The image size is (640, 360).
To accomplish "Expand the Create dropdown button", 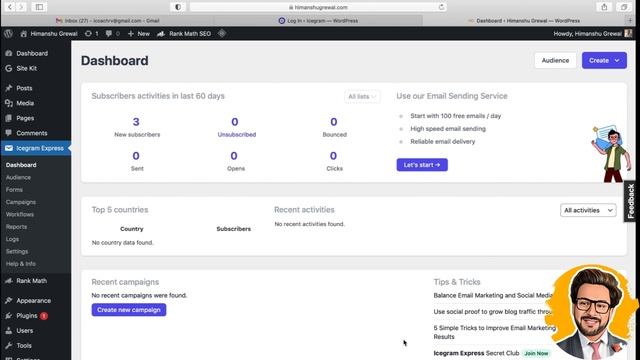I will tap(604, 60).
